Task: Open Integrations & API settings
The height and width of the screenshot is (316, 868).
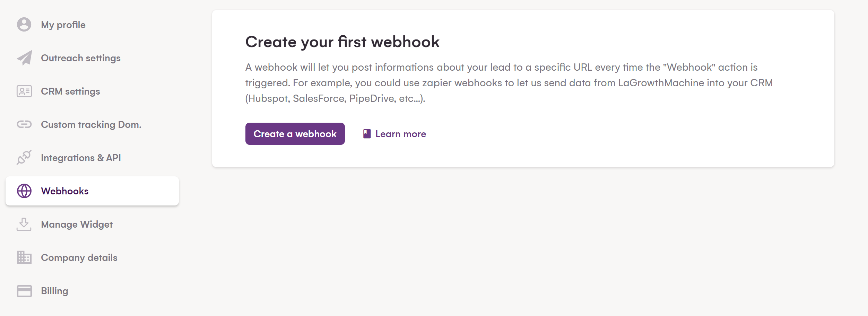Action: [81, 158]
